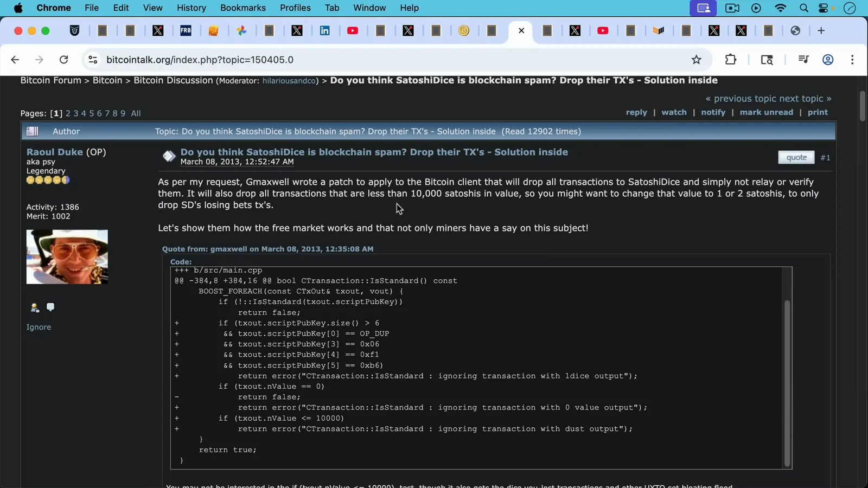Image resolution: width=868 pixels, height=488 pixels.
Task: Open post #1 permalink number
Action: pos(825,158)
